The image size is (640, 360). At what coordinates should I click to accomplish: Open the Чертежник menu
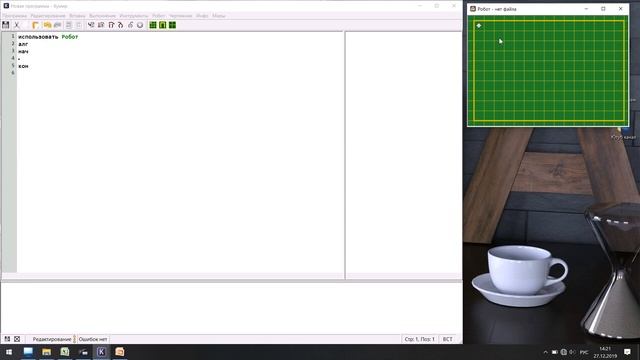coord(180,16)
